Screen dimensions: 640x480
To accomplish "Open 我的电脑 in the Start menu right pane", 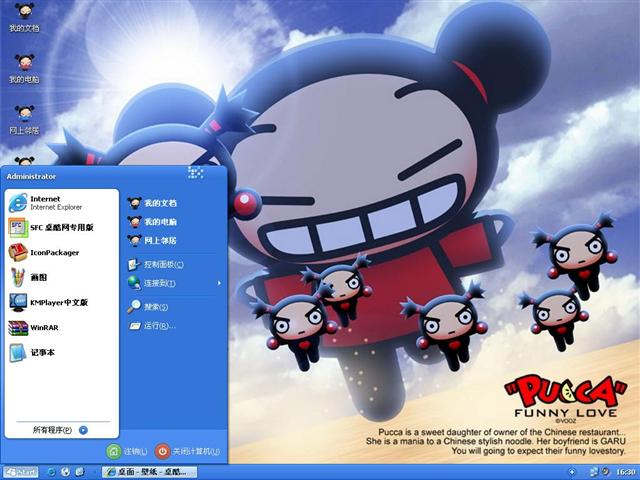I will tap(158, 221).
